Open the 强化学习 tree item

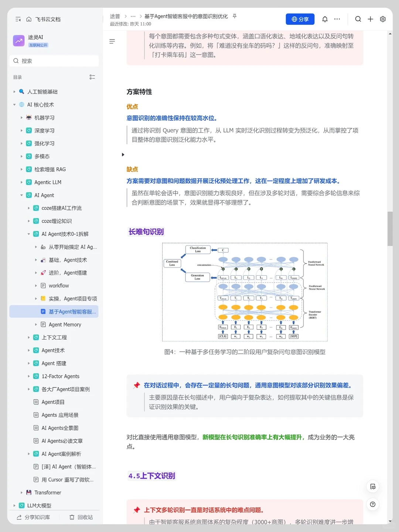[x=44, y=143]
